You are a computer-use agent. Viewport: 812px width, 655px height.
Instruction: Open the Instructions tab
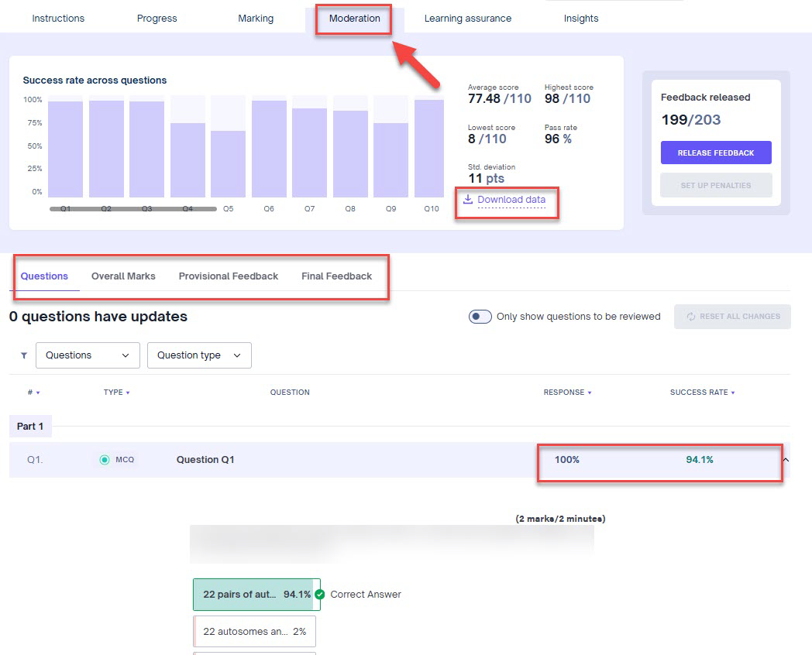[x=58, y=19]
